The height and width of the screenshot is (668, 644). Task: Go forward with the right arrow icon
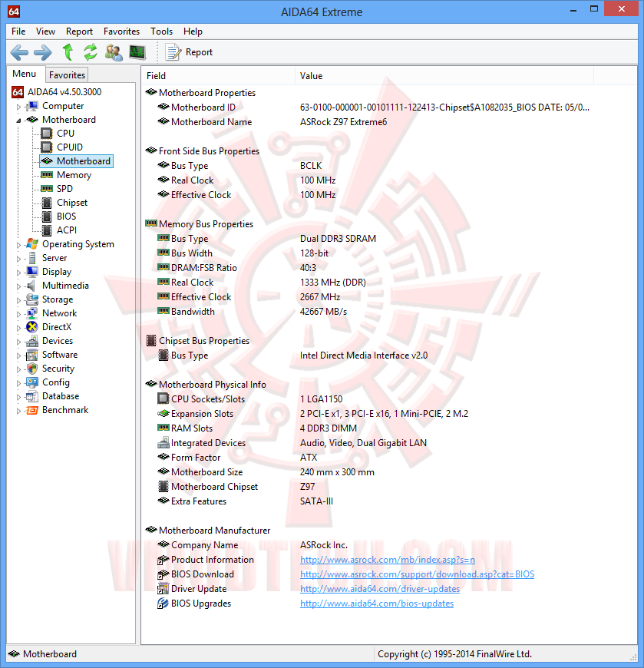click(42, 52)
